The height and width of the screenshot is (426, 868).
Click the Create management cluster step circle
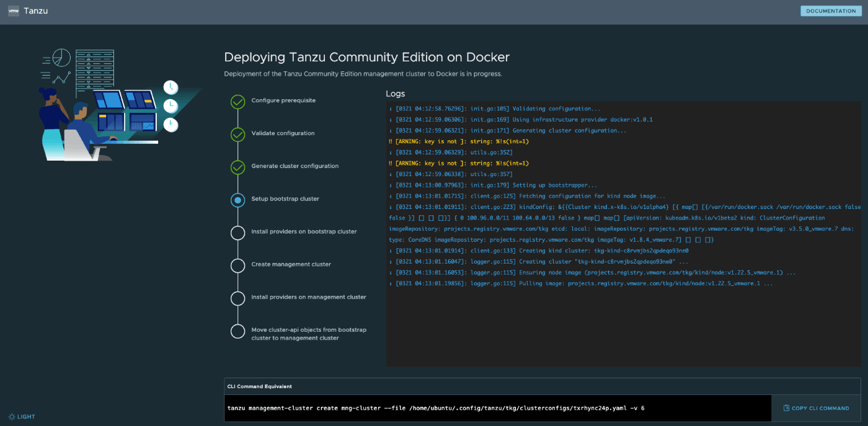point(238,265)
